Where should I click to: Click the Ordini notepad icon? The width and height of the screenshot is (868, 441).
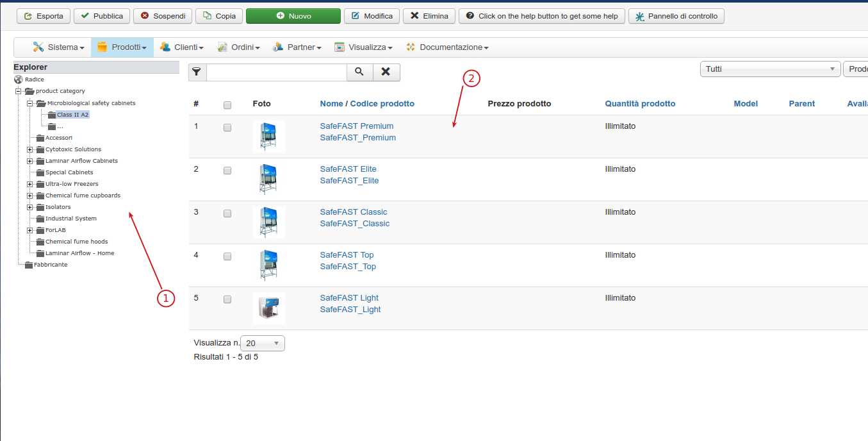pyautogui.click(x=222, y=47)
